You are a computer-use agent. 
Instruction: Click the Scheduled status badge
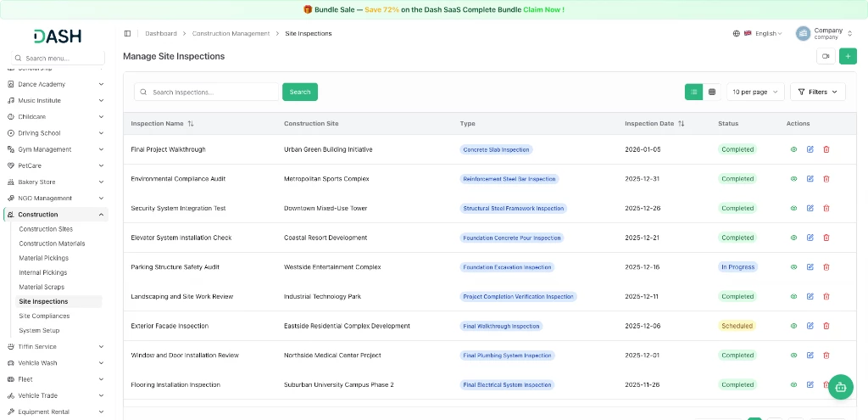pos(737,326)
